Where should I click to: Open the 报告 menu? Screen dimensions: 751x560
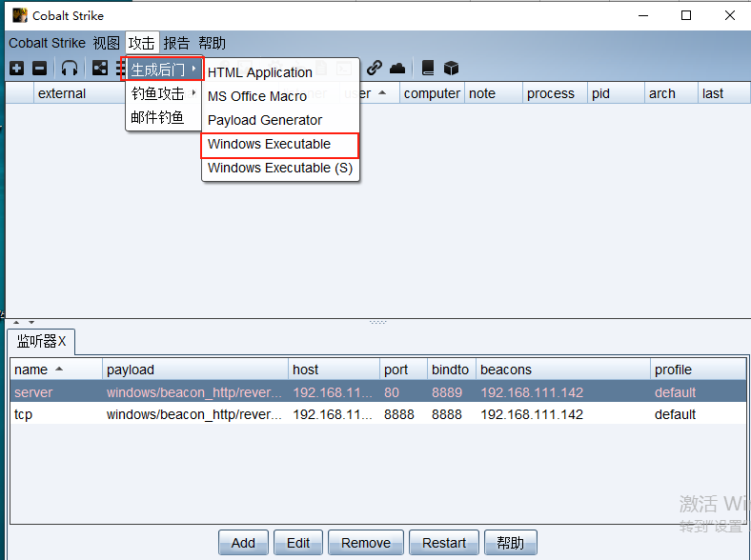coord(176,43)
